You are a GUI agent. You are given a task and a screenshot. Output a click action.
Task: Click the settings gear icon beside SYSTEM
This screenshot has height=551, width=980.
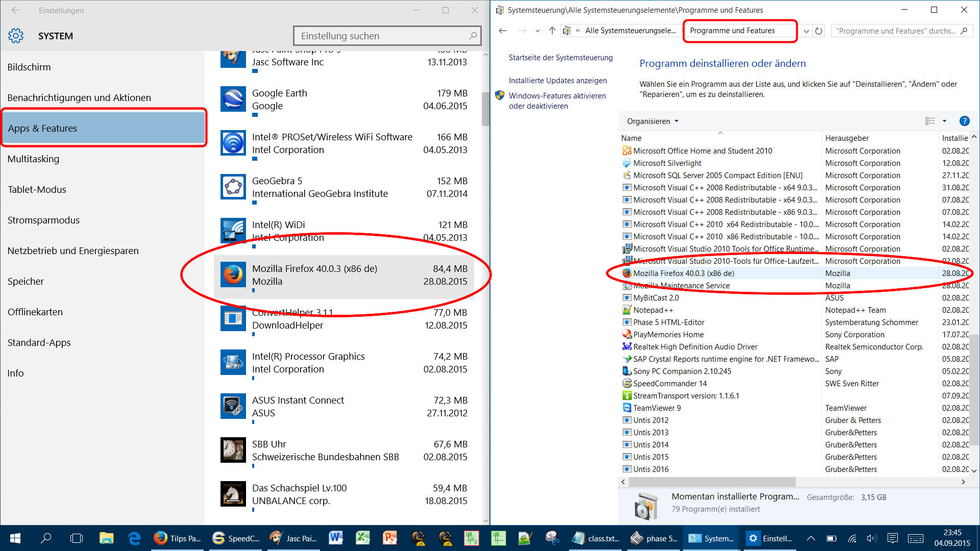16,36
